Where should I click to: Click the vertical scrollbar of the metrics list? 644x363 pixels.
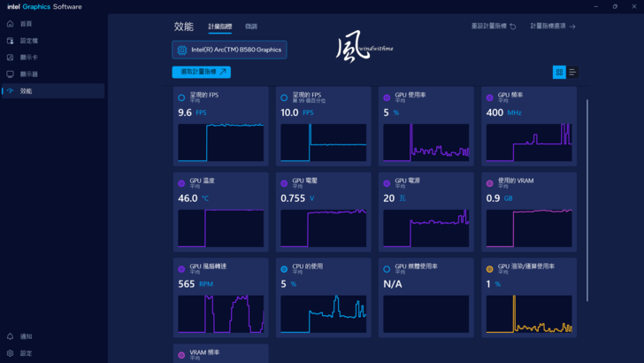click(x=587, y=200)
